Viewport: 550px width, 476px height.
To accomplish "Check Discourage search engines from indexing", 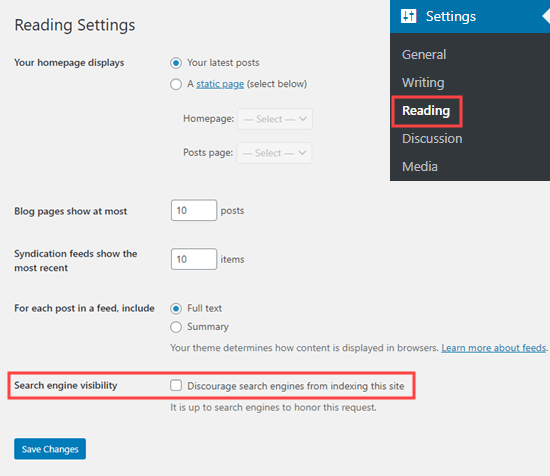I will pos(176,385).
